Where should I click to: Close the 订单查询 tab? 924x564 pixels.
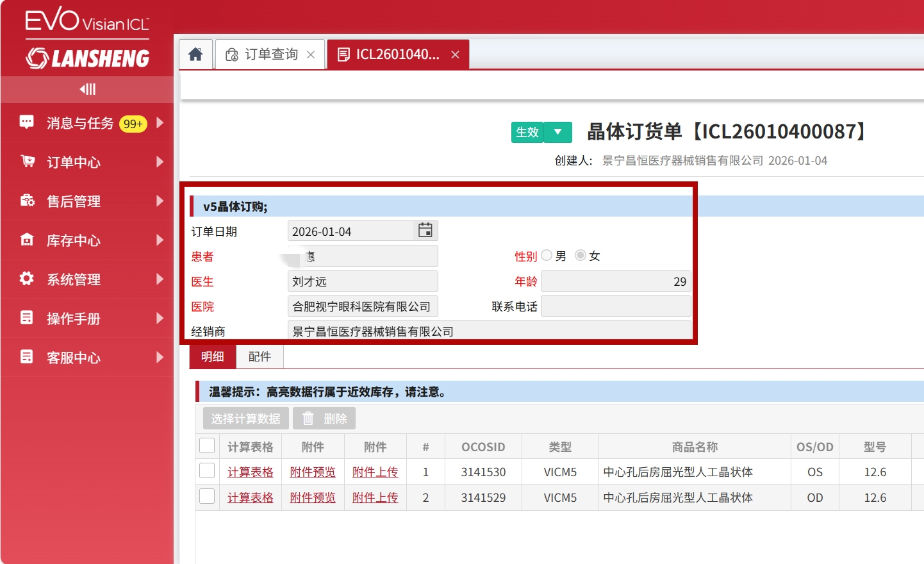pyautogui.click(x=311, y=55)
